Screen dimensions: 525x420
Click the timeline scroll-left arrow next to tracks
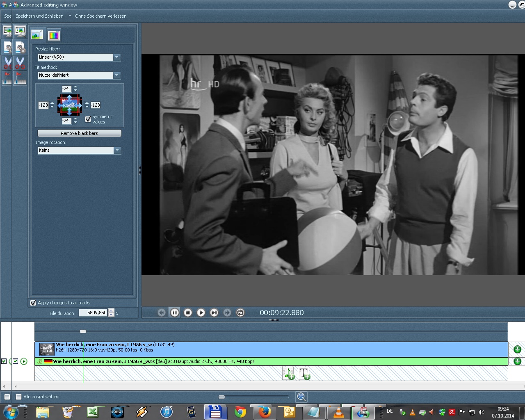(x=16, y=386)
